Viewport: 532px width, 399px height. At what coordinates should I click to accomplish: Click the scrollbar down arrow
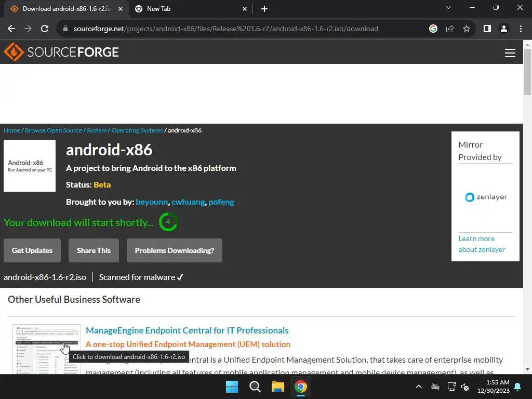click(527, 369)
